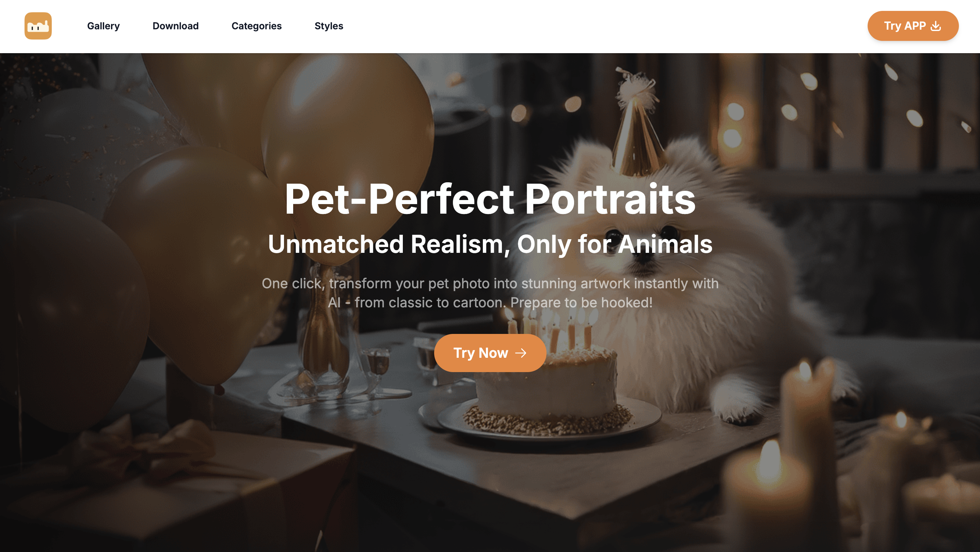
Task: Click the right arrow icon in Try Now
Action: click(x=521, y=353)
